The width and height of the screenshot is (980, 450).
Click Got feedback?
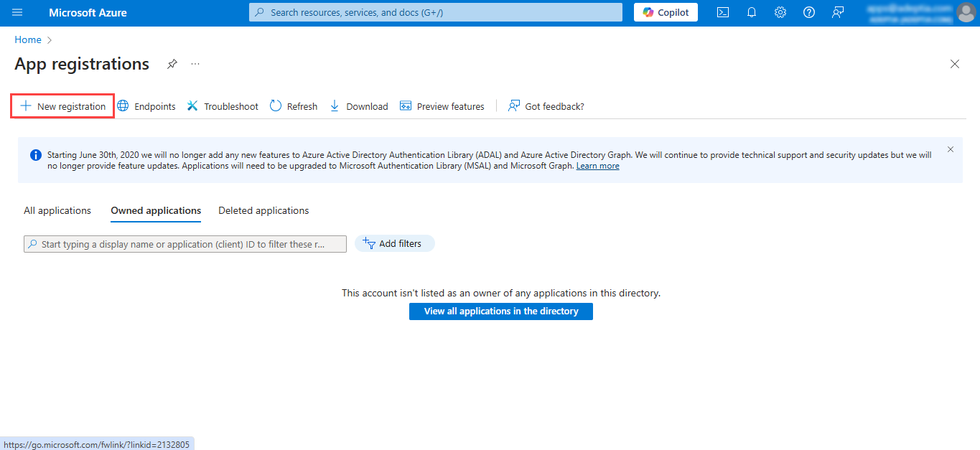coord(546,106)
